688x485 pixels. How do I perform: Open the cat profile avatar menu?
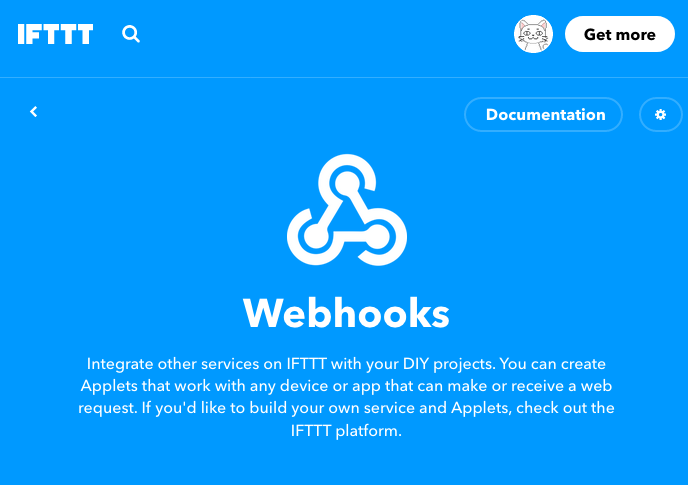click(x=533, y=34)
